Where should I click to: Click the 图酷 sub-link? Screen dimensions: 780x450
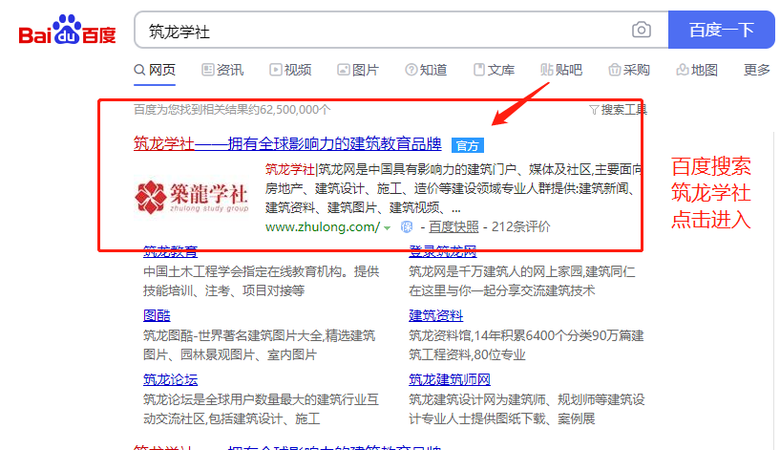(x=157, y=315)
